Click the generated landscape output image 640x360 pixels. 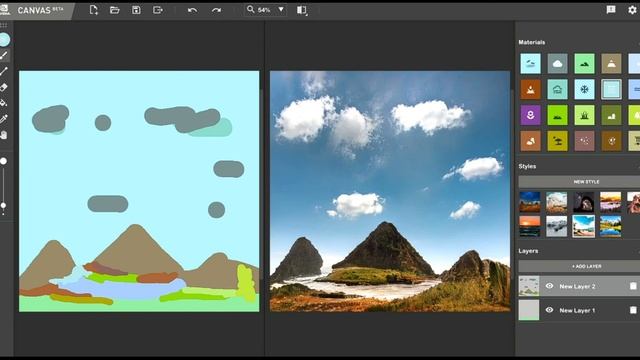[390, 191]
